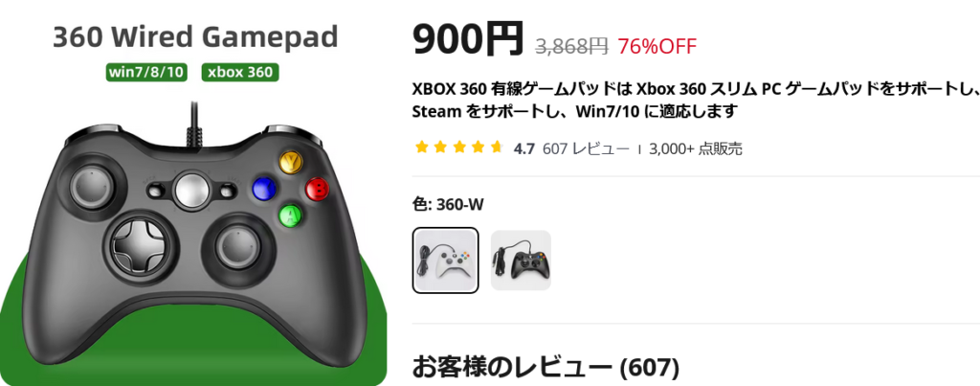The height and width of the screenshot is (386, 980).
Task: Click the red B button on the gamepad image
Action: click(x=318, y=189)
